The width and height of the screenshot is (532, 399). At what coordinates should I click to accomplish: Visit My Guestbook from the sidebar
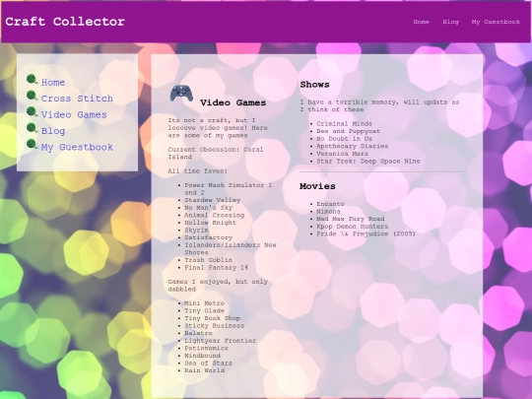pos(77,148)
